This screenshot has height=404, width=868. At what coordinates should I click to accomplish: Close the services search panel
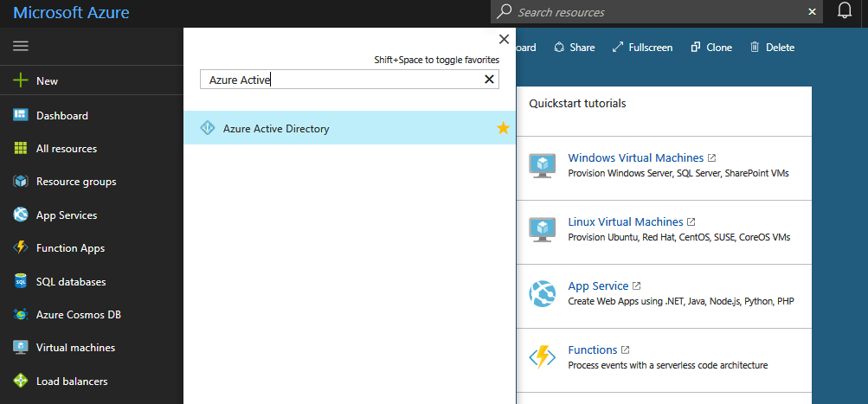tap(504, 39)
